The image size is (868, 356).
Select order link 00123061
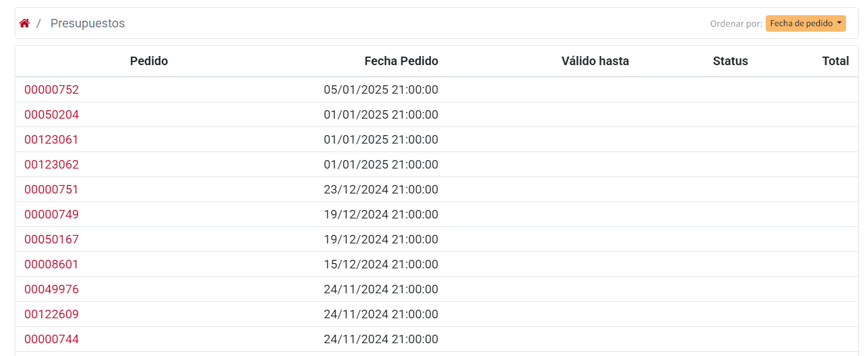pos(52,139)
